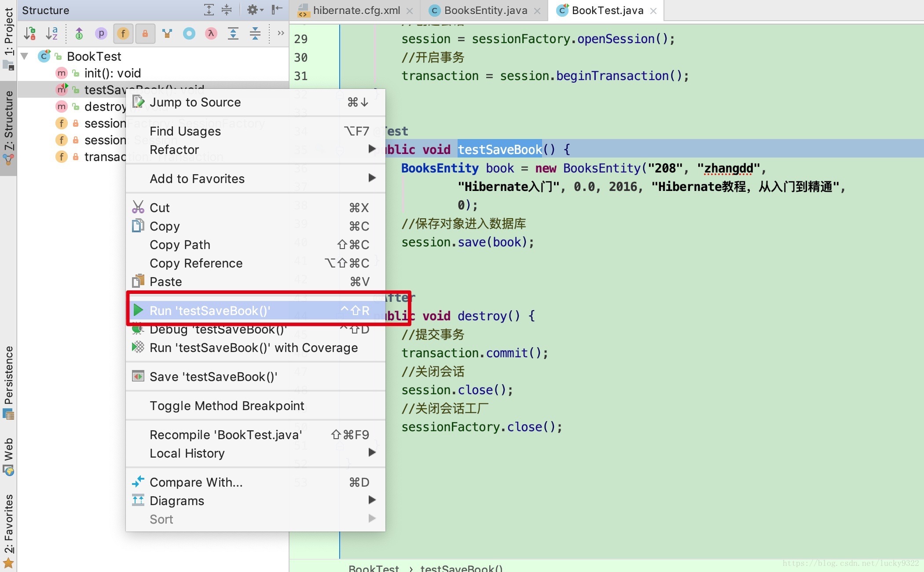The image size is (924, 572).
Task: Select Debug 'testSaveBook()' menu item
Action: 217,329
